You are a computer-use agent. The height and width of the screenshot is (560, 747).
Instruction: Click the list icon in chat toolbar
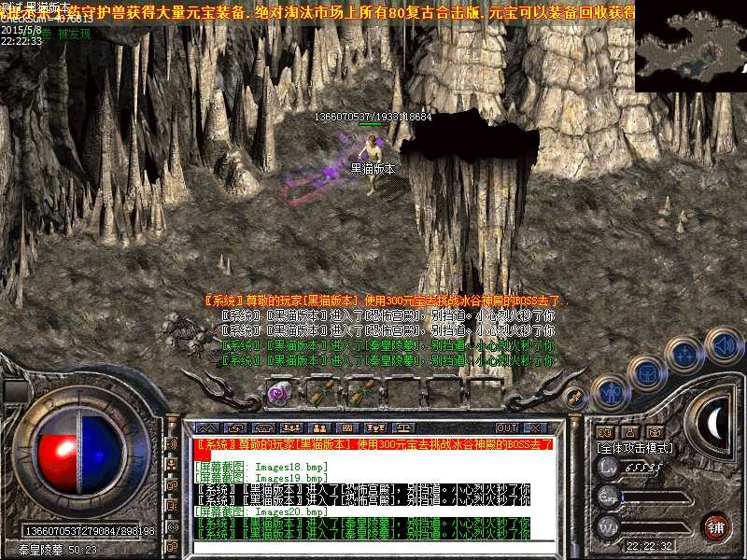pos(347,427)
